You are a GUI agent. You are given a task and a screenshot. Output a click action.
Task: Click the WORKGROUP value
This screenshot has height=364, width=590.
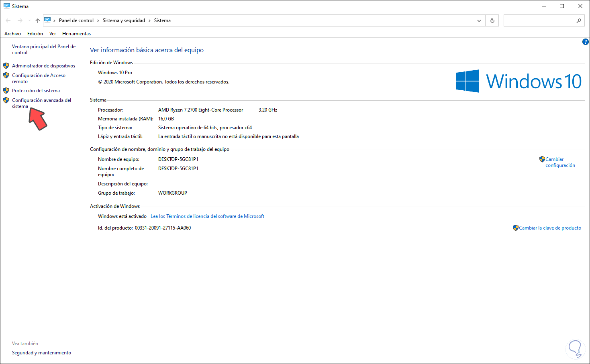click(173, 193)
